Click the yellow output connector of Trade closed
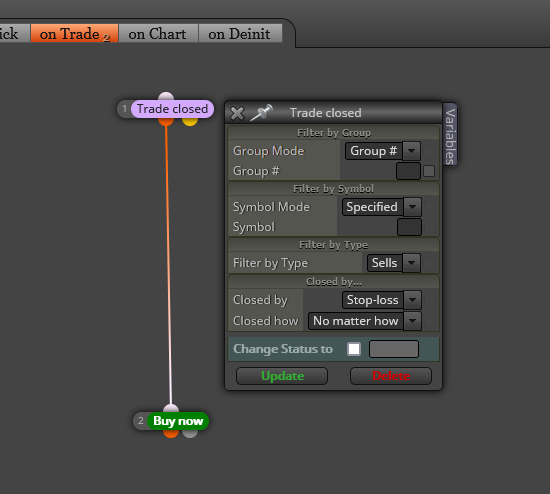 tap(190, 121)
